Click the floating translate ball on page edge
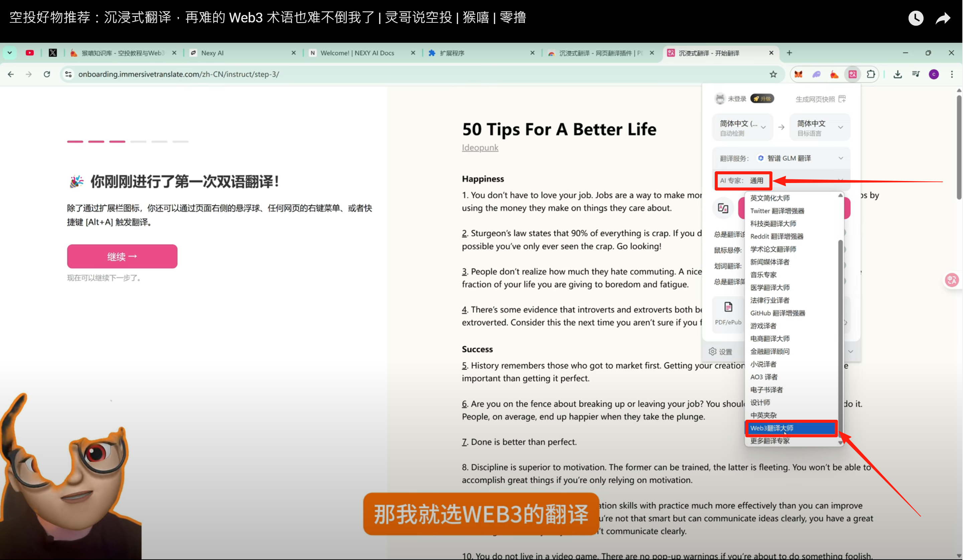Viewport: 963px width, 560px height. pos(952,280)
